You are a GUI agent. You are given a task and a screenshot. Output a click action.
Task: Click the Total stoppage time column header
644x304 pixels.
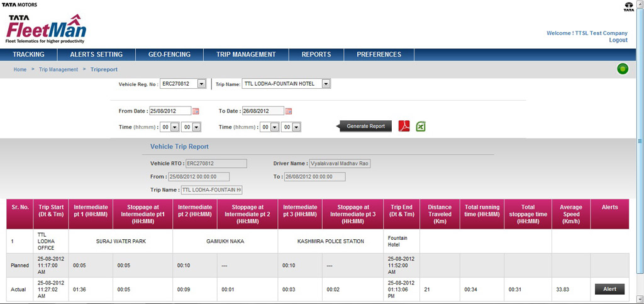pyautogui.click(x=528, y=214)
